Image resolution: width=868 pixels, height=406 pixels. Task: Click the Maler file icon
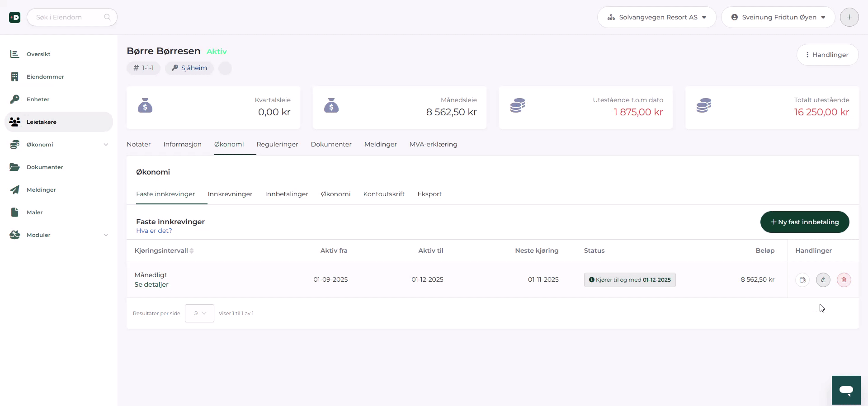point(14,212)
